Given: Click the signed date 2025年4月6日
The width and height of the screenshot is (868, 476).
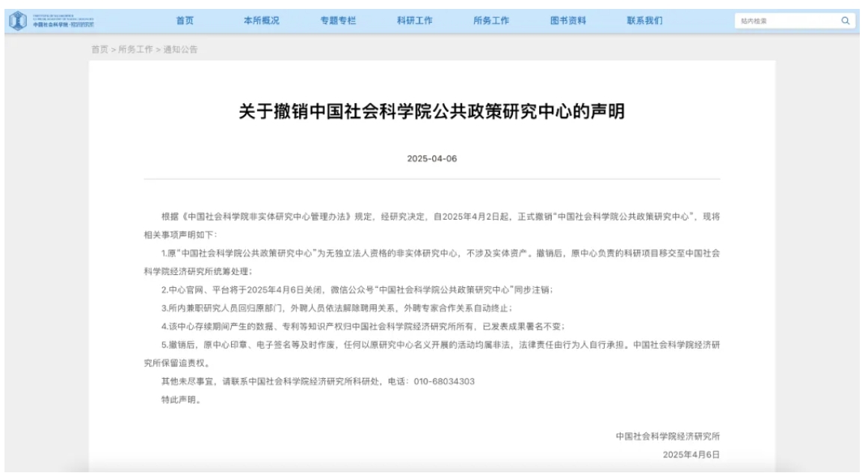Looking at the screenshot, I should point(692,454).
